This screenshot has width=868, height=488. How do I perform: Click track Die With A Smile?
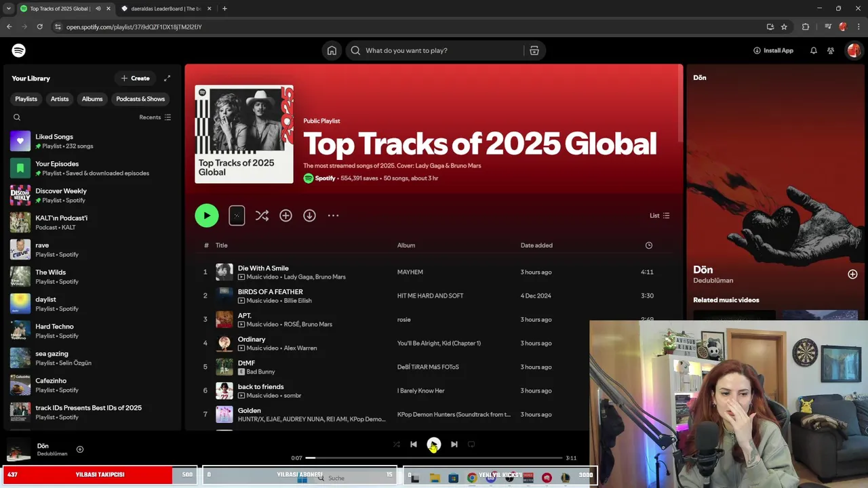[263, 268]
